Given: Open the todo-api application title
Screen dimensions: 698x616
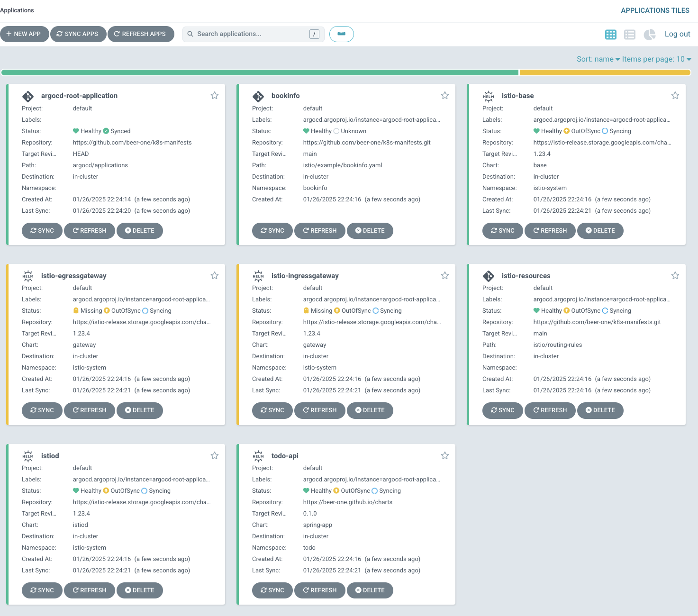Looking at the screenshot, I should coord(285,456).
